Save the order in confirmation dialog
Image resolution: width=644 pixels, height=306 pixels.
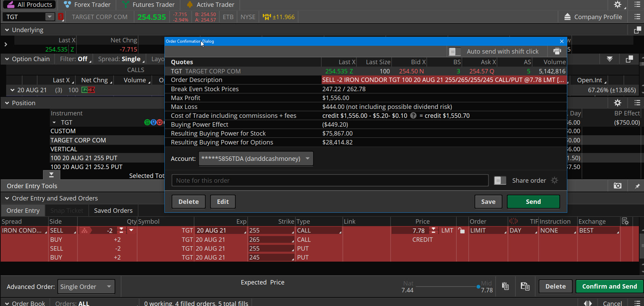pos(488,201)
